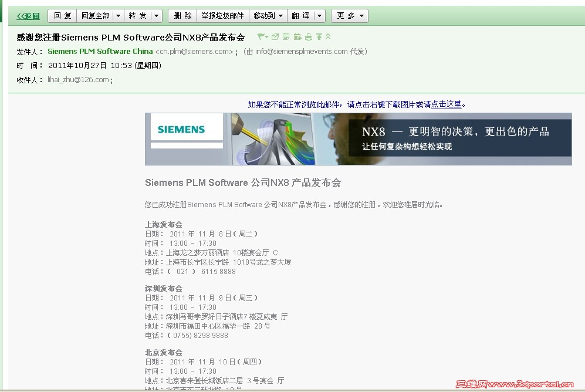Image resolution: width=585 pixels, height=392 pixels.
Task: Click the 返回 back link
Action: pyautogui.click(x=28, y=16)
